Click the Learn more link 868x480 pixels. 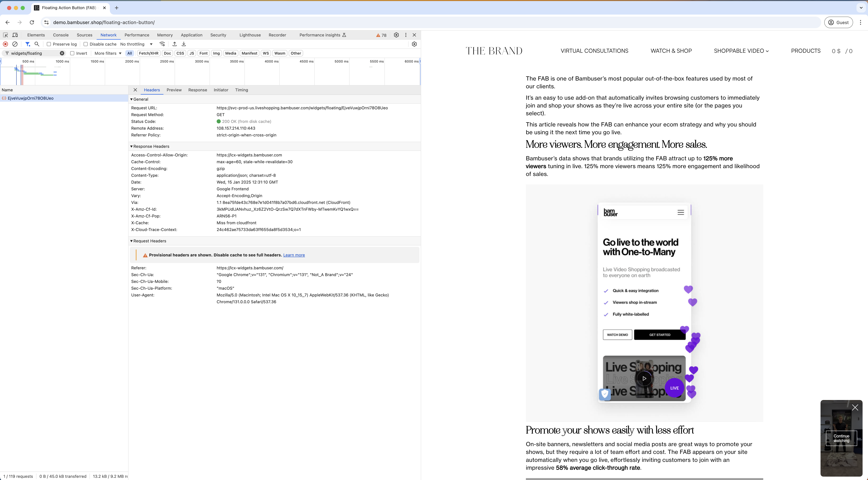tap(294, 255)
